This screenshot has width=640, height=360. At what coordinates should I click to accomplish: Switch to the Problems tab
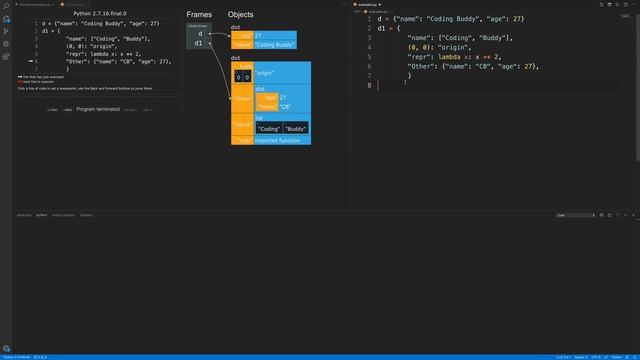[24, 215]
